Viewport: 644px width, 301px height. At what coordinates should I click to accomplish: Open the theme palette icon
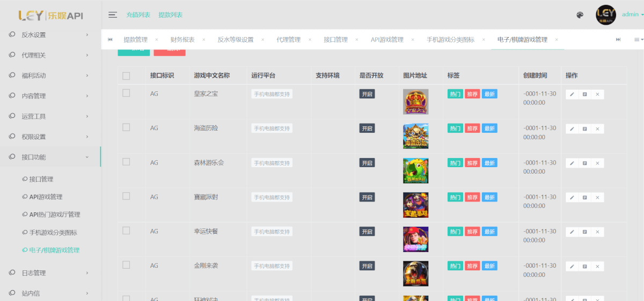coord(580,15)
